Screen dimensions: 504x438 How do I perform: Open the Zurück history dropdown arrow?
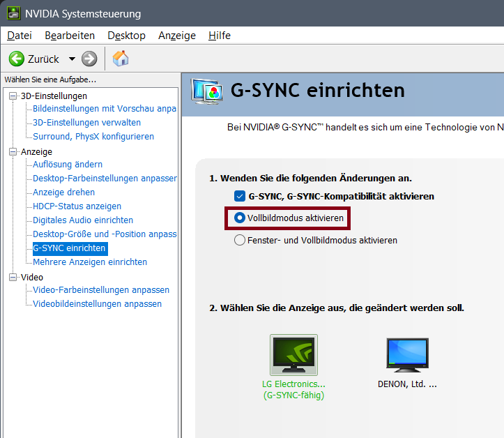[x=72, y=59]
